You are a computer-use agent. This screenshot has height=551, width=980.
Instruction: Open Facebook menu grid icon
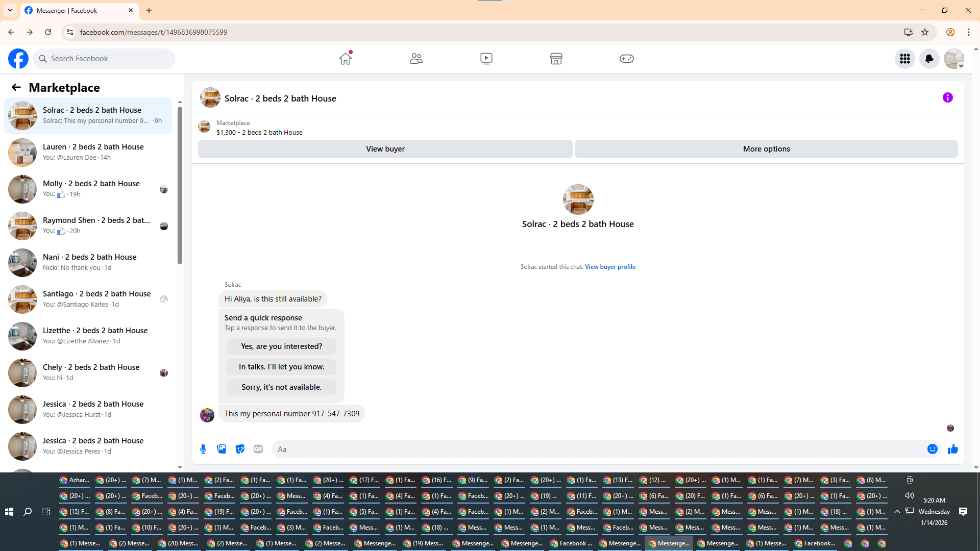pos(904,59)
